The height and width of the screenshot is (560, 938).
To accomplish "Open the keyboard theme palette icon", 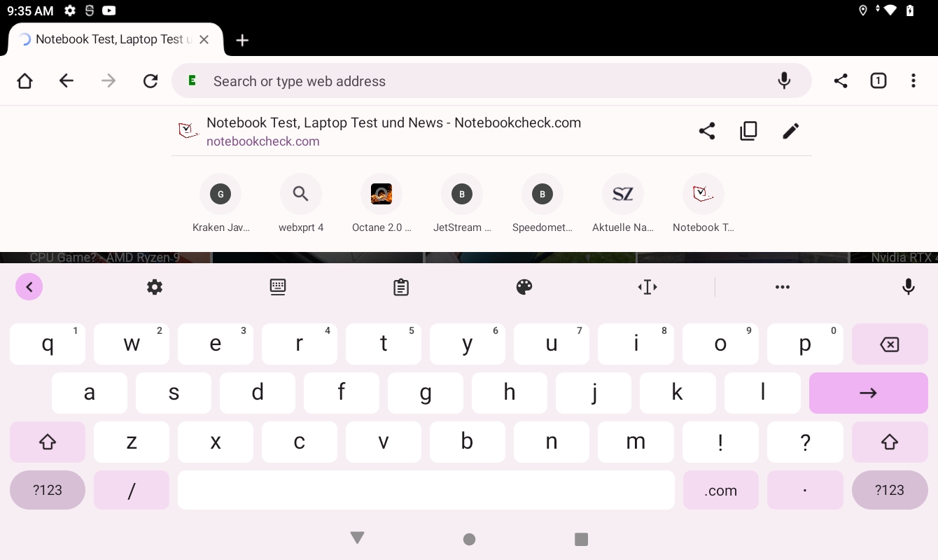I will point(524,287).
